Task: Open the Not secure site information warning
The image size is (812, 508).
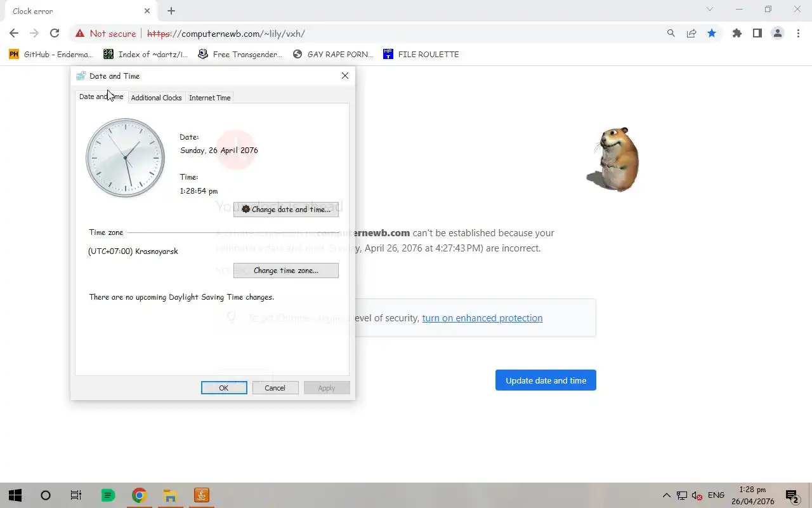Action: pyautogui.click(x=105, y=34)
